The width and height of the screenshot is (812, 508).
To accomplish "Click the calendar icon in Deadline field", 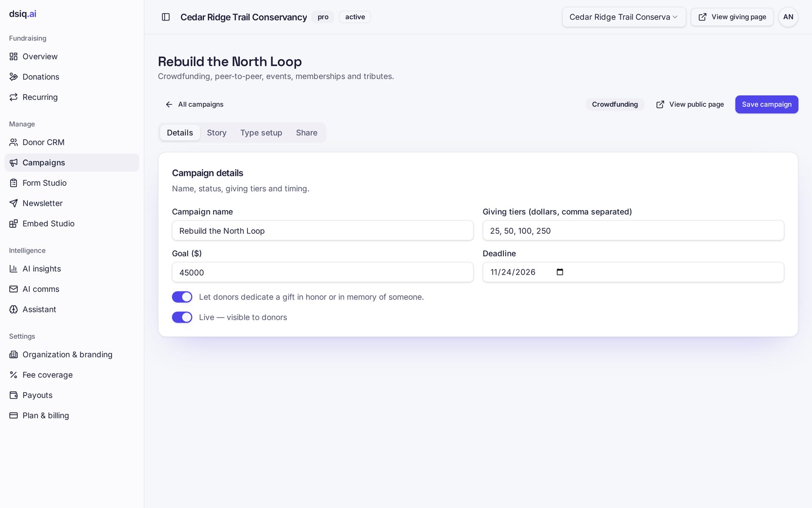I will (x=560, y=272).
